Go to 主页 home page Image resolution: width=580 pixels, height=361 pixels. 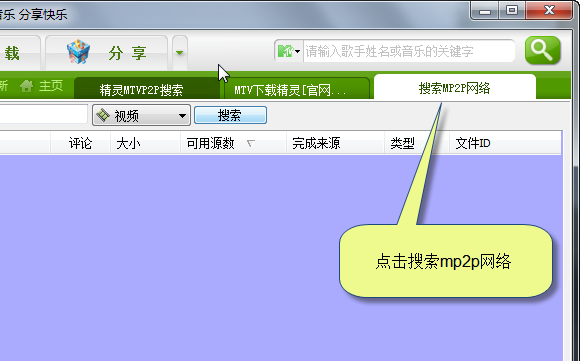(42, 86)
